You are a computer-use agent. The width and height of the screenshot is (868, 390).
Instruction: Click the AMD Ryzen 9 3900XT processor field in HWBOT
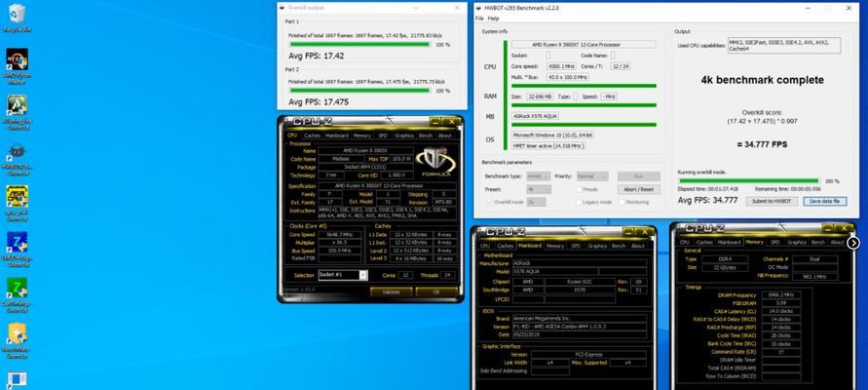(x=584, y=44)
